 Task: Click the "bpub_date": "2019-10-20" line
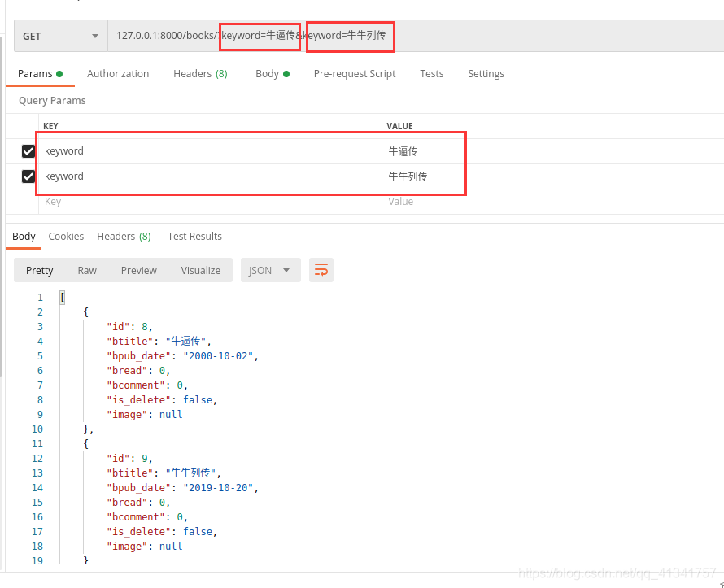tap(182, 488)
